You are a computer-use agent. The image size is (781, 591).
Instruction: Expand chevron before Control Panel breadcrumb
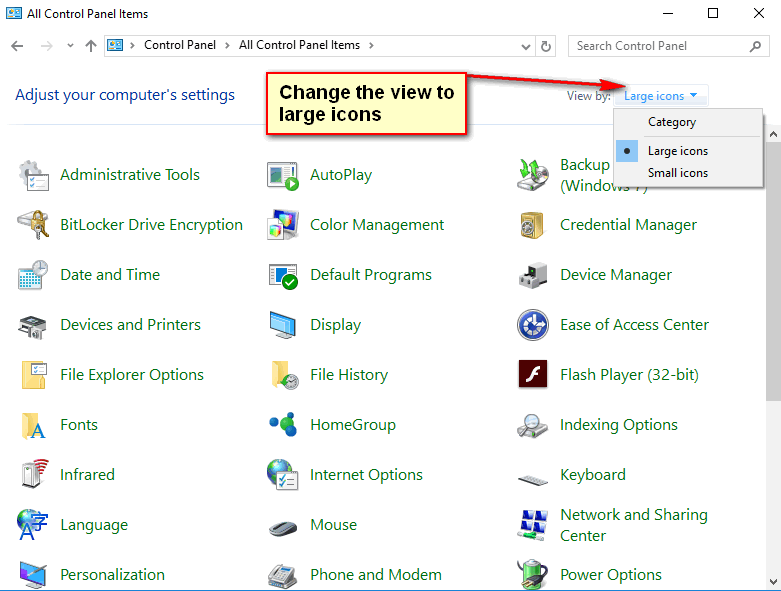tap(132, 46)
